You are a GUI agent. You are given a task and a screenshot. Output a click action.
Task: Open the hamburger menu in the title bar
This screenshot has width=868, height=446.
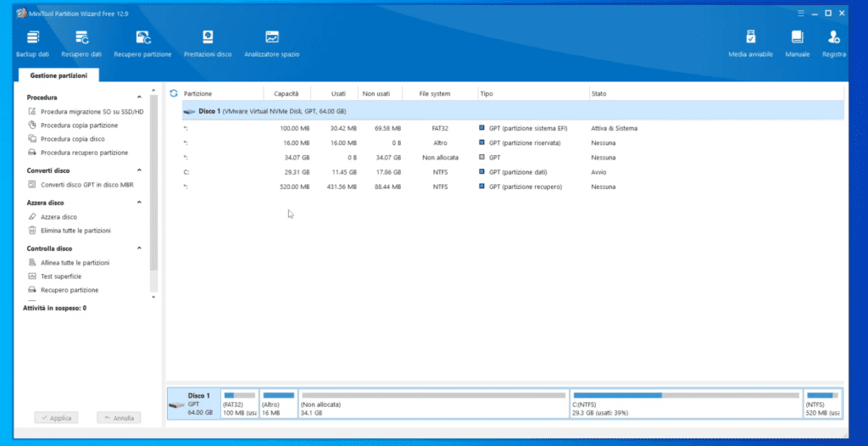[799, 12]
